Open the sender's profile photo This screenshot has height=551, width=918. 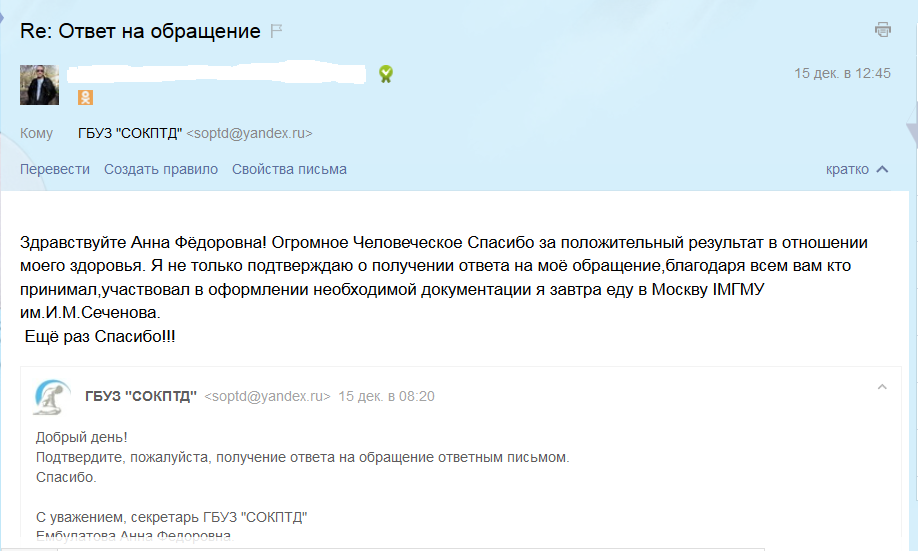coord(40,85)
